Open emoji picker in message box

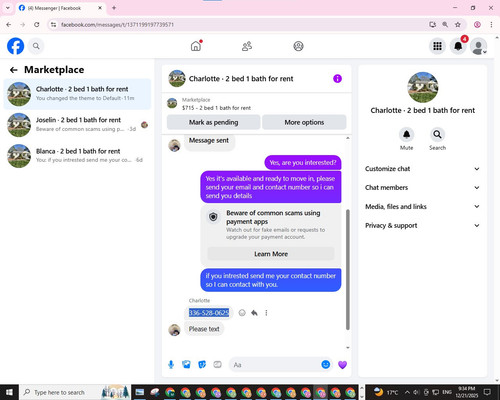(x=326, y=365)
